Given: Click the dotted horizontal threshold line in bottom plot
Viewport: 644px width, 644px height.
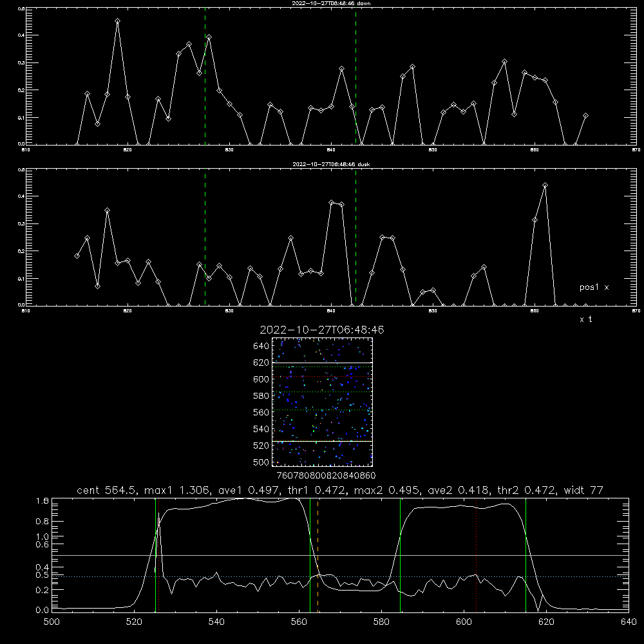Looking at the screenshot, I should 340,576.
